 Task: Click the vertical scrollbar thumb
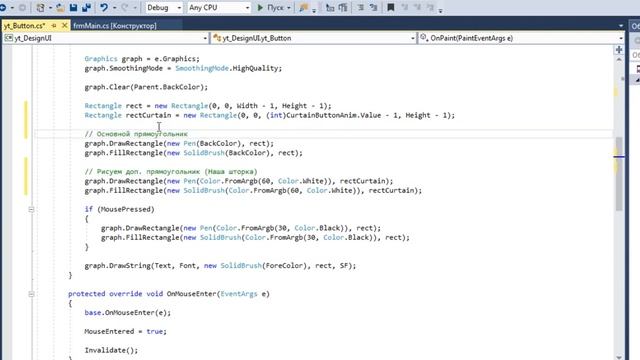coord(619,173)
